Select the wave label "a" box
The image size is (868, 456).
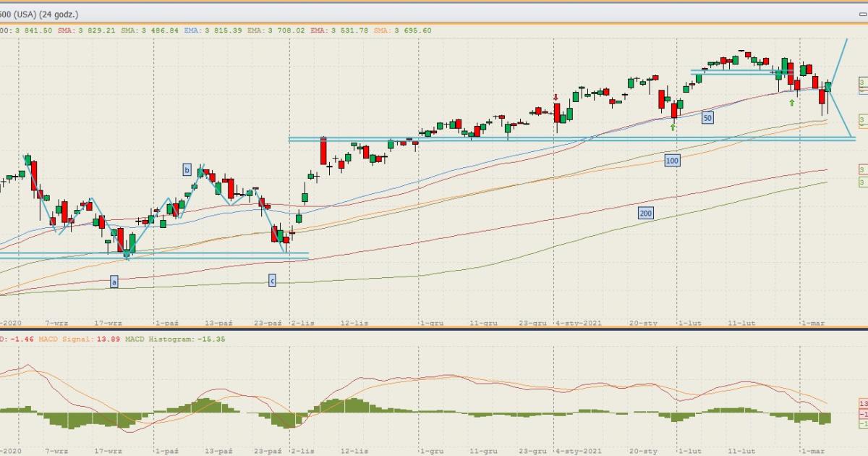114,281
